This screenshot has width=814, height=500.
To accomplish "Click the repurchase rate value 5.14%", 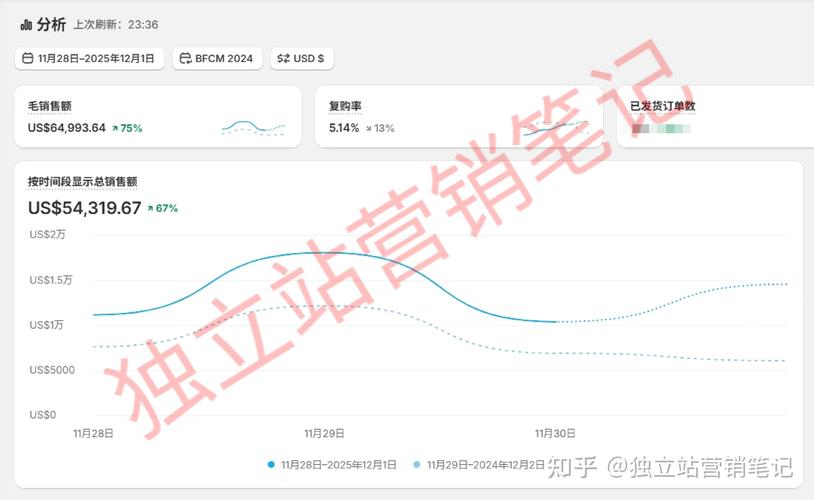I will (344, 128).
